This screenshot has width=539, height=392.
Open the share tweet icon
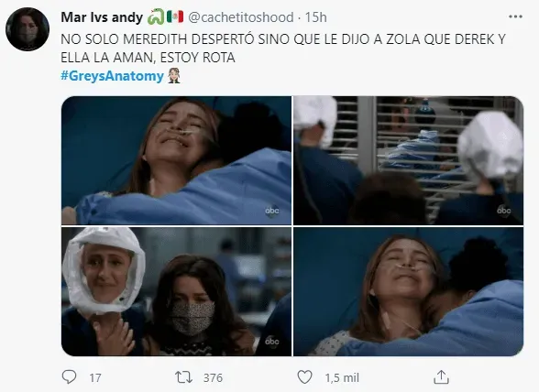pos(441,376)
